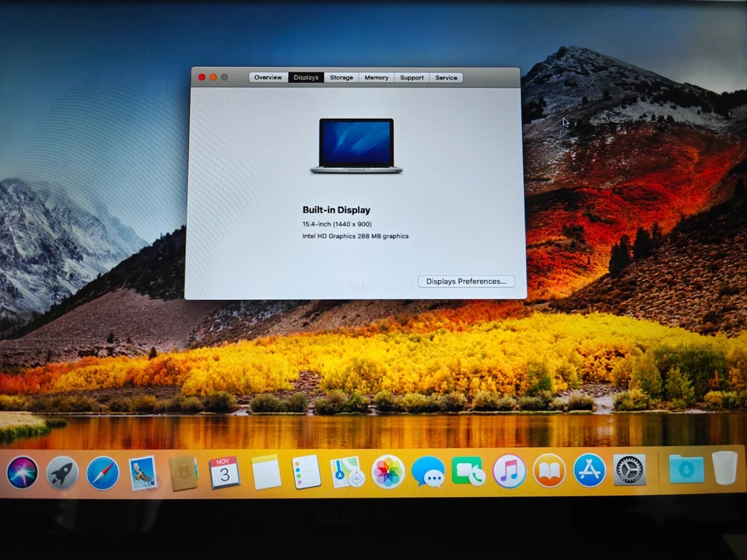Launch FaceTime
This screenshot has width=747, height=560.
coord(468,471)
